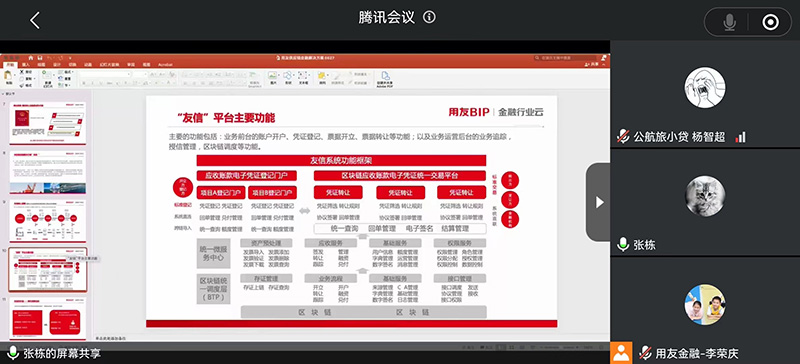Switch to the 插入 ribbon tab
The width and height of the screenshot is (800, 364).
click(26, 65)
